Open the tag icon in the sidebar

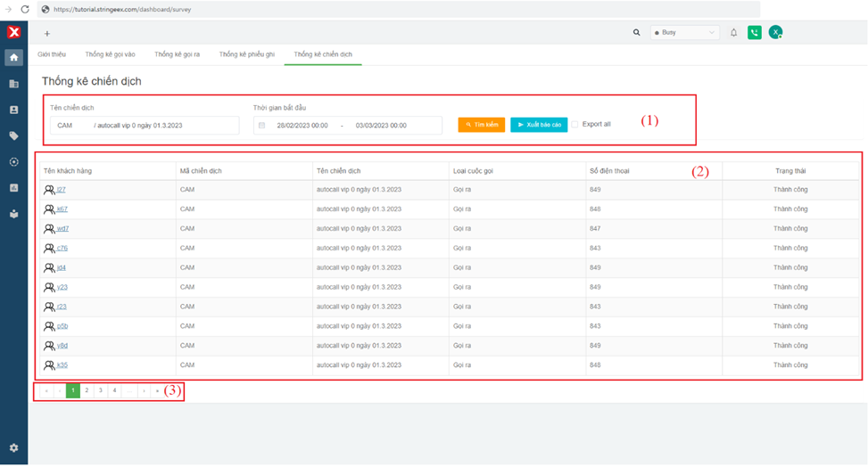point(13,136)
